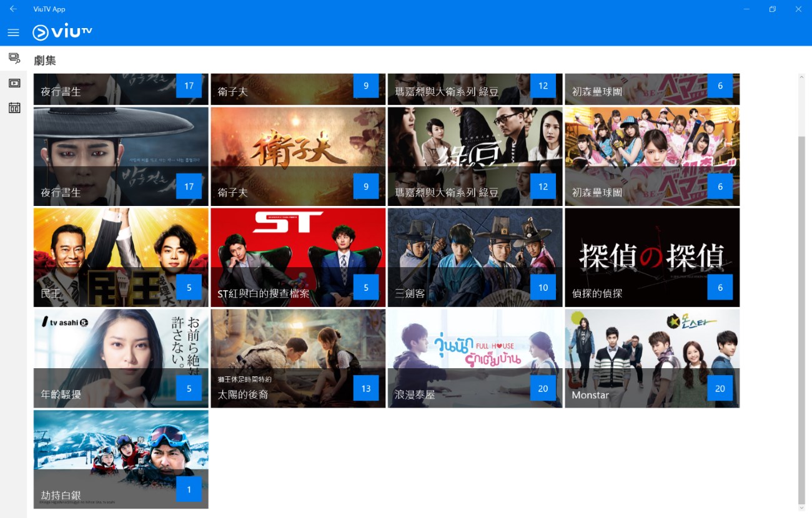Click the 年齡騷擾 title text
The image size is (812, 518).
click(x=61, y=394)
